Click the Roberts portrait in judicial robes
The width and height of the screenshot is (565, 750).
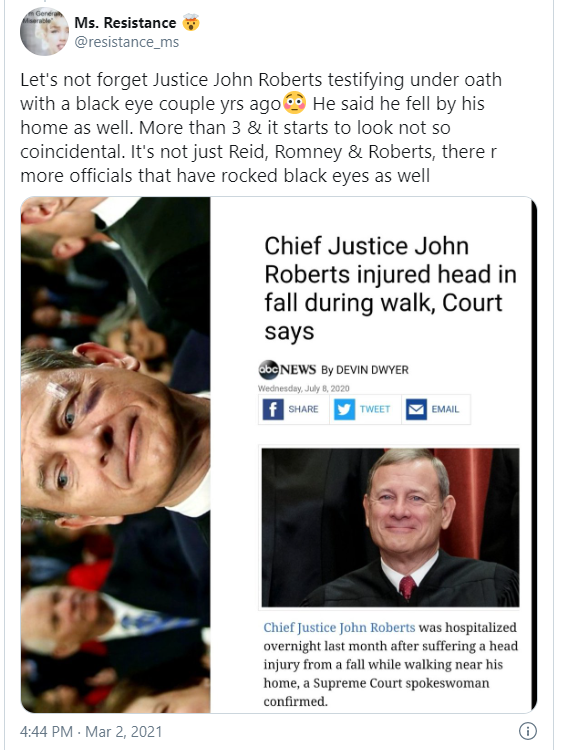[x=390, y=528]
